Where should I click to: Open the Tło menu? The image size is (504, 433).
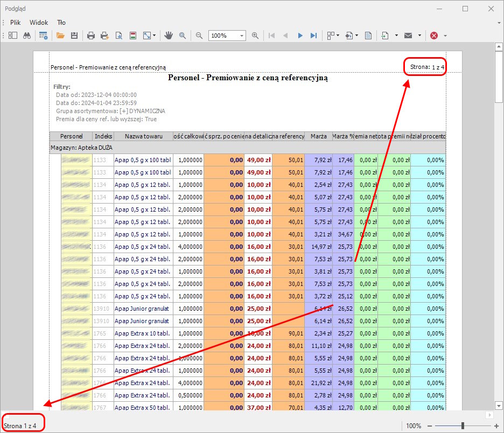point(61,23)
